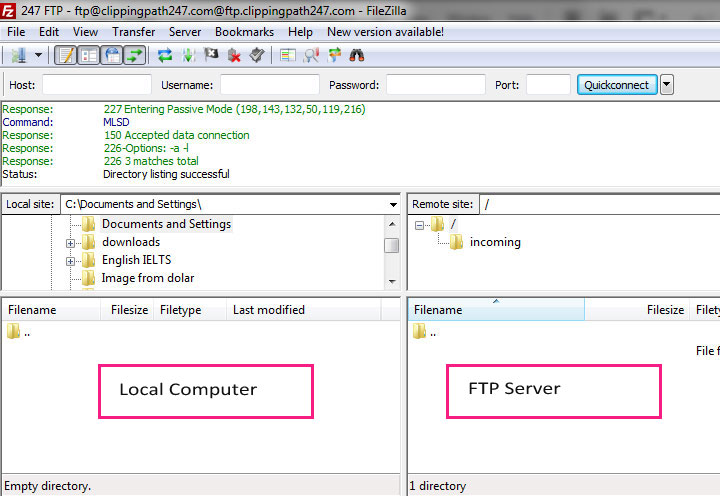Expand the downloads folder node
Image resolution: width=720 pixels, height=496 pixels.
pyautogui.click(x=70, y=243)
